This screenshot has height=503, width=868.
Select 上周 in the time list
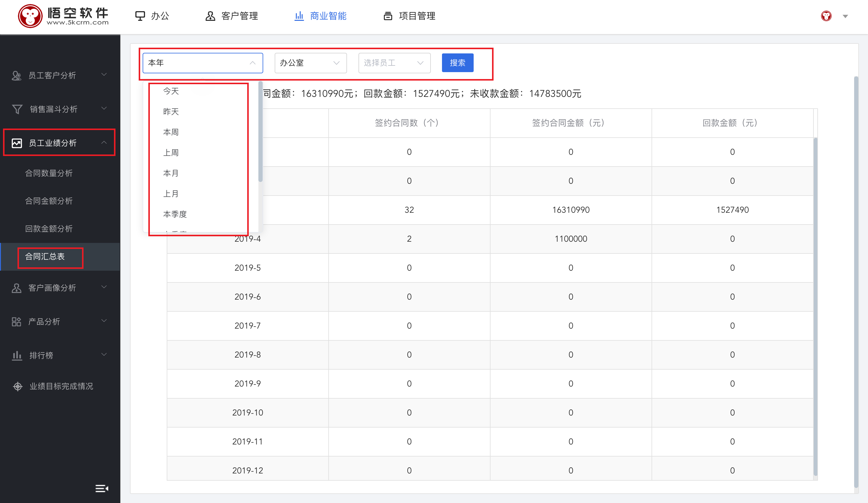click(200, 153)
